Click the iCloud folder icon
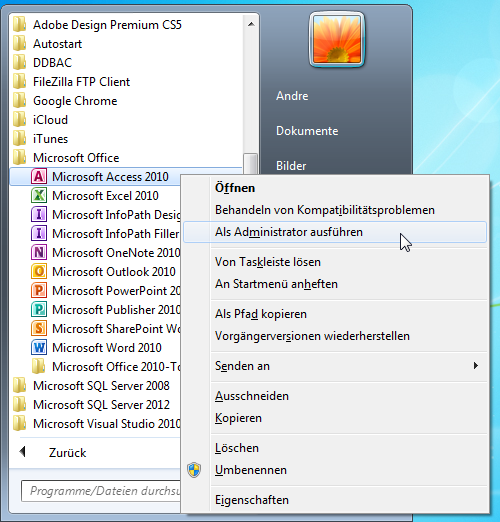Image resolution: width=500 pixels, height=522 pixels. point(20,120)
